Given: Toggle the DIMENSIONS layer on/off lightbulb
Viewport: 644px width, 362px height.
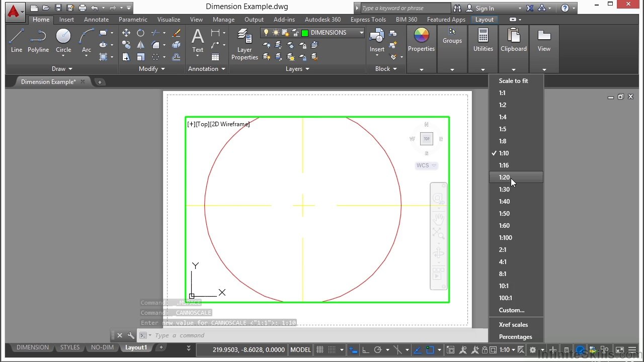Looking at the screenshot, I should (x=266, y=33).
